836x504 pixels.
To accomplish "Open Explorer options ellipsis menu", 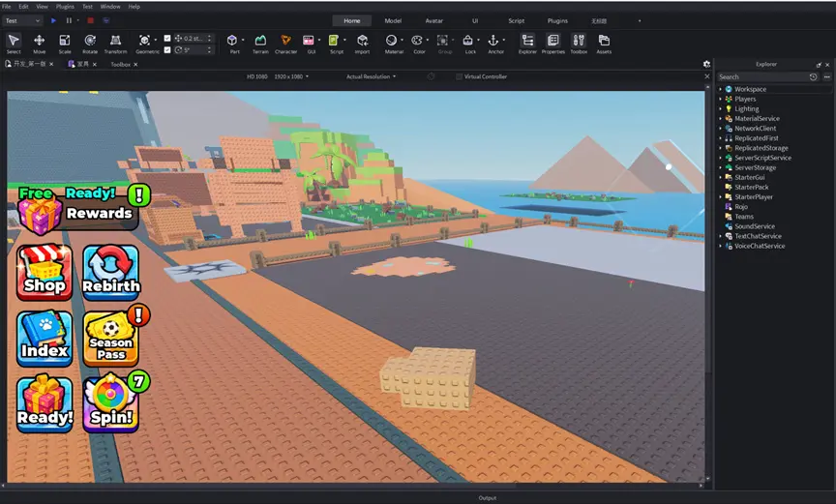I will point(827,76).
